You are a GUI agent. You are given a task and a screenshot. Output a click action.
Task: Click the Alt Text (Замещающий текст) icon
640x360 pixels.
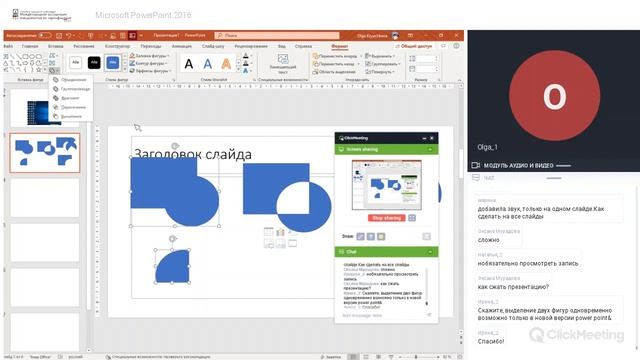pos(283,59)
